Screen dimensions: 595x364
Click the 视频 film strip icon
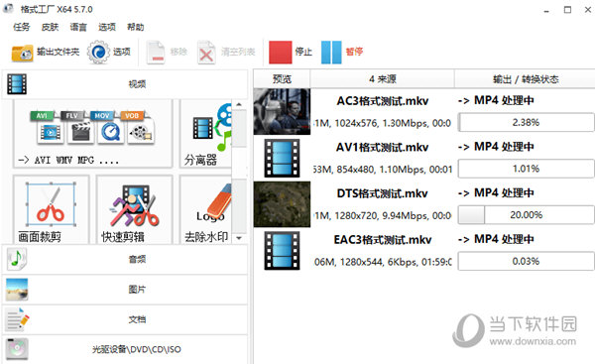click(x=17, y=84)
